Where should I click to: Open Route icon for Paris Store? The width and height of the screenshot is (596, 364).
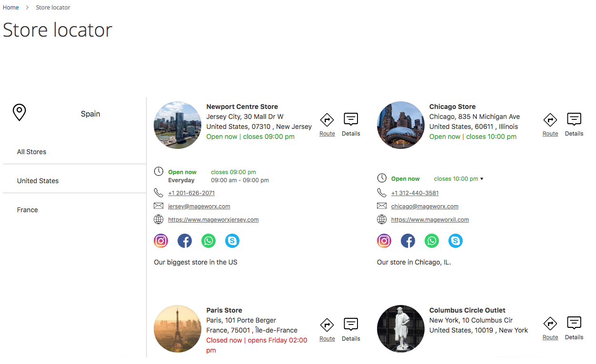tap(327, 325)
